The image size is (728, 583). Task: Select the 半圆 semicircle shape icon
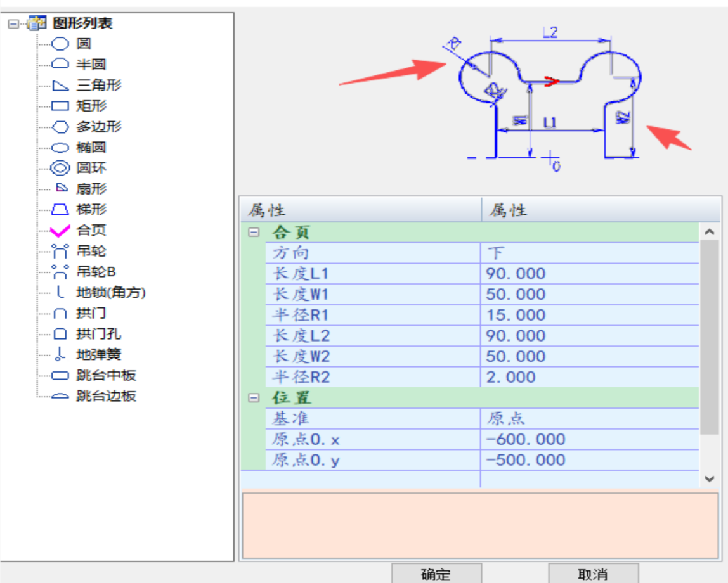click(x=60, y=64)
